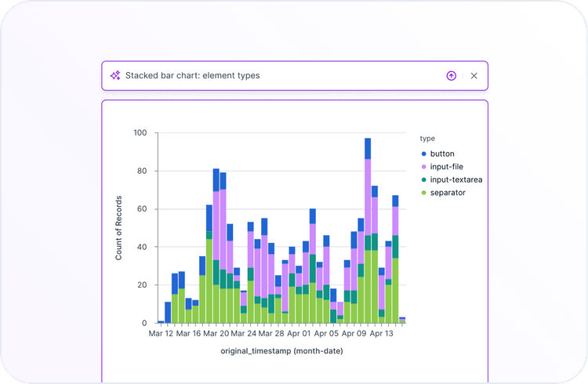Click the 'Apr 05' x-axis label
The height and width of the screenshot is (384, 588).
[326, 333]
